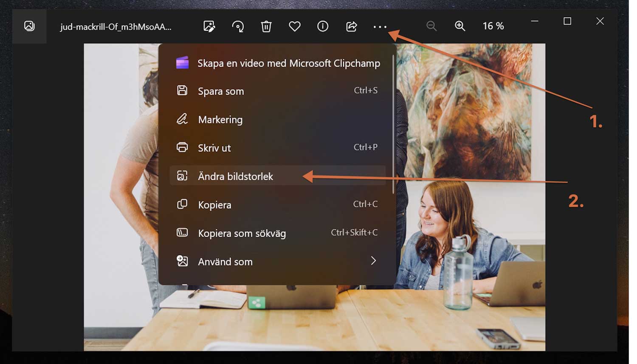
Task: Click the menu's vertical scrollbar
Action: point(394,123)
